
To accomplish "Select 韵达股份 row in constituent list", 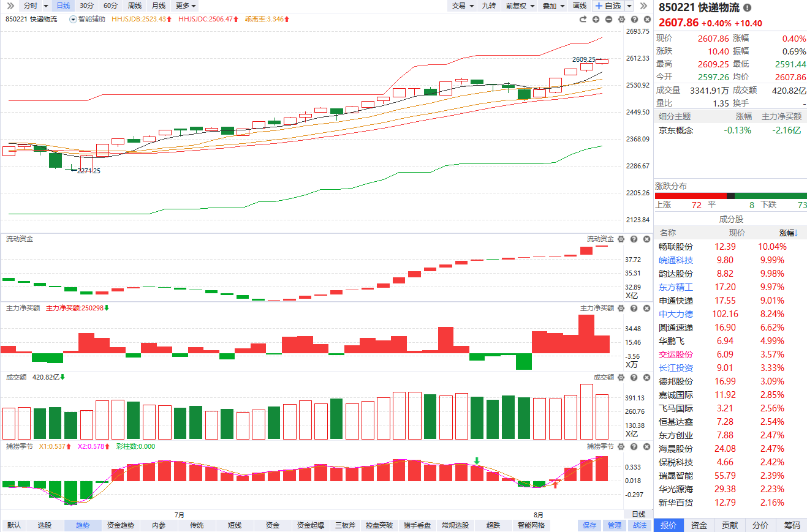I will pyautogui.click(x=730, y=274).
